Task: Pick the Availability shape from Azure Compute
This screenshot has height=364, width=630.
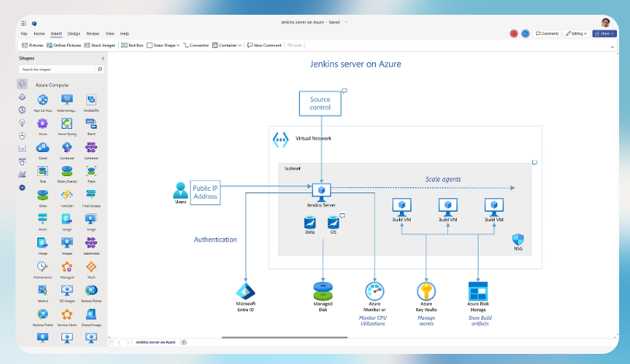Action: [91, 100]
